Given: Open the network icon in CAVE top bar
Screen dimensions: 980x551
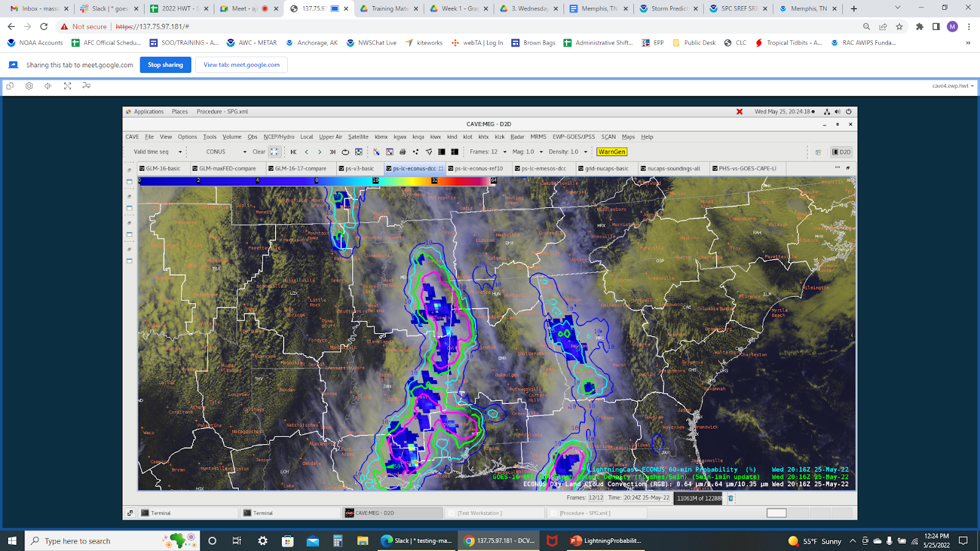Looking at the screenshot, I should (827, 111).
